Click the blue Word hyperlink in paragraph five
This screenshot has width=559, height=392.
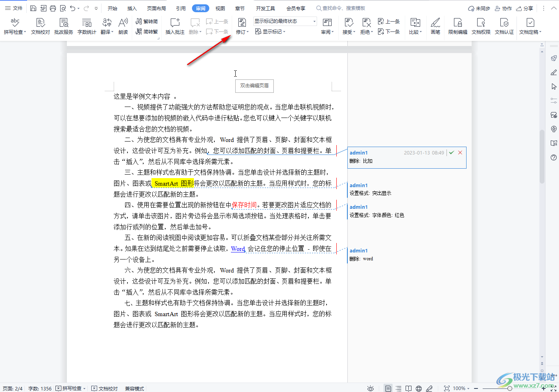(x=238, y=248)
